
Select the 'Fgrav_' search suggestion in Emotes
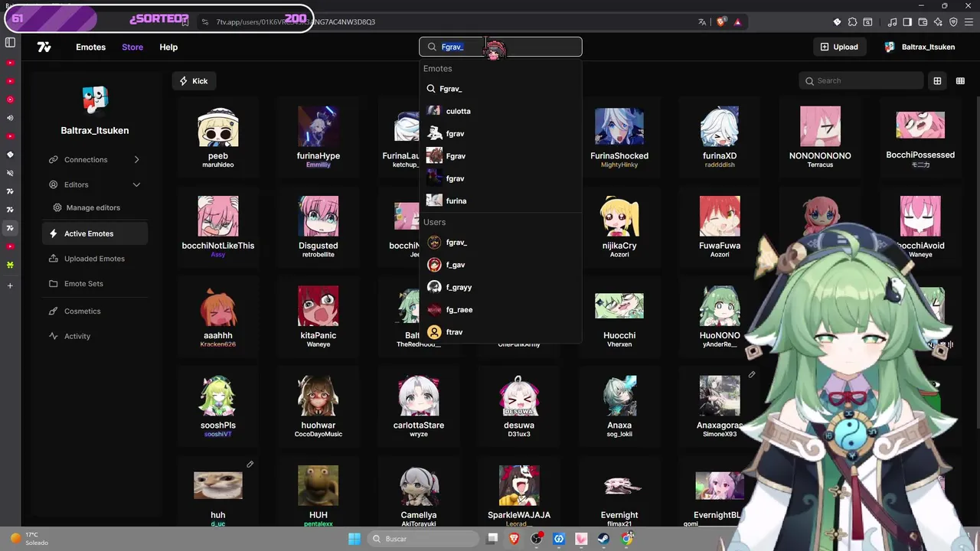(501, 89)
